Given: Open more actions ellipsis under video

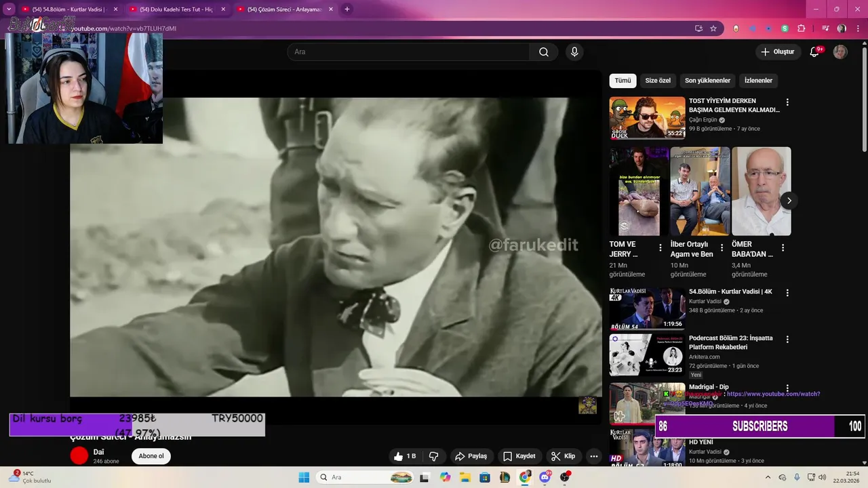Looking at the screenshot, I should [594, 456].
